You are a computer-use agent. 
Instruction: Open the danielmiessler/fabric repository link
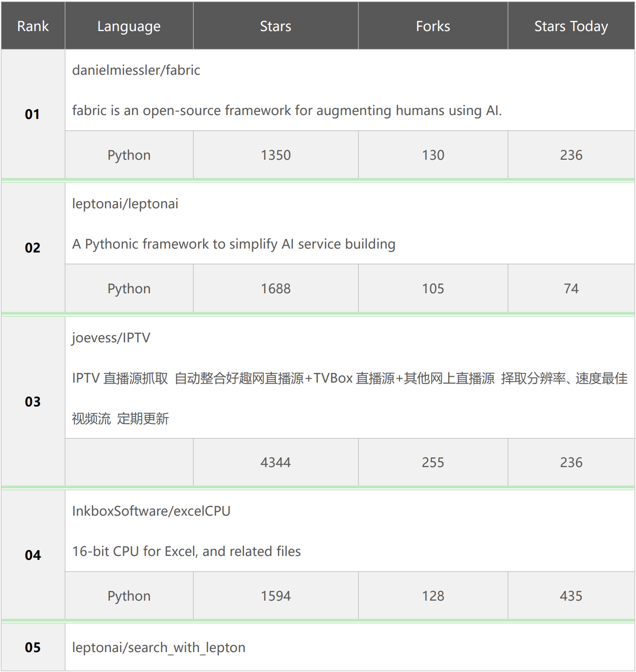pyautogui.click(x=136, y=70)
